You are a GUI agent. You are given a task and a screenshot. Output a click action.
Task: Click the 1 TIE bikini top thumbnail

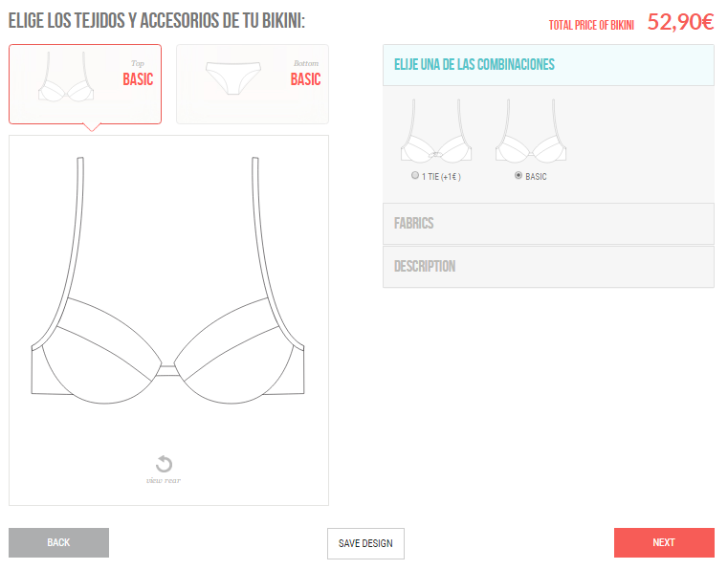[x=436, y=131]
